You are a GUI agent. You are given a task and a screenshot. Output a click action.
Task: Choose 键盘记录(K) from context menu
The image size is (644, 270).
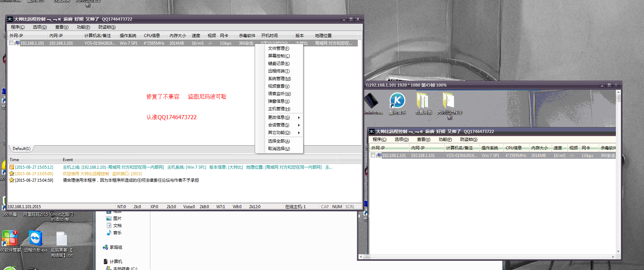[279, 64]
